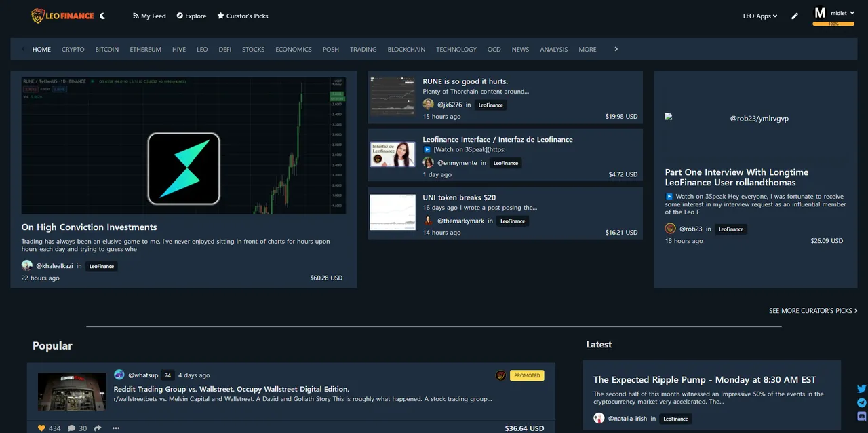Select the HIVE category tab
Viewport: 868px width, 433px height.
pos(179,49)
